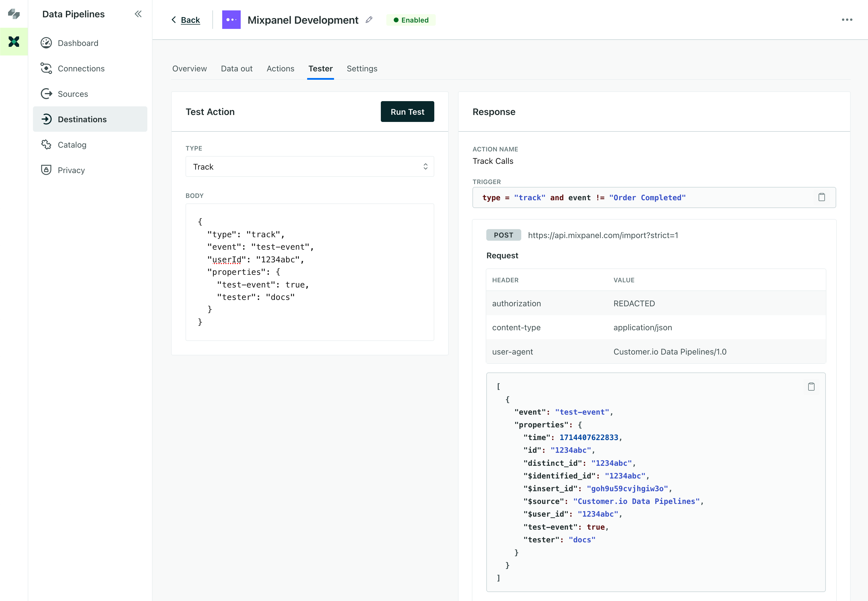This screenshot has height=601, width=868.
Task: Switch to the Overview tab
Action: click(189, 68)
